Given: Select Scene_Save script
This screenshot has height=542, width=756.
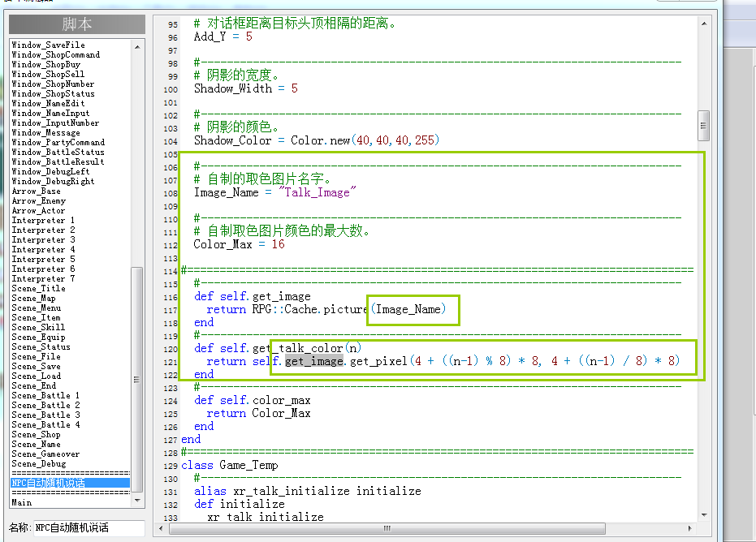Looking at the screenshot, I should tap(37, 366).
